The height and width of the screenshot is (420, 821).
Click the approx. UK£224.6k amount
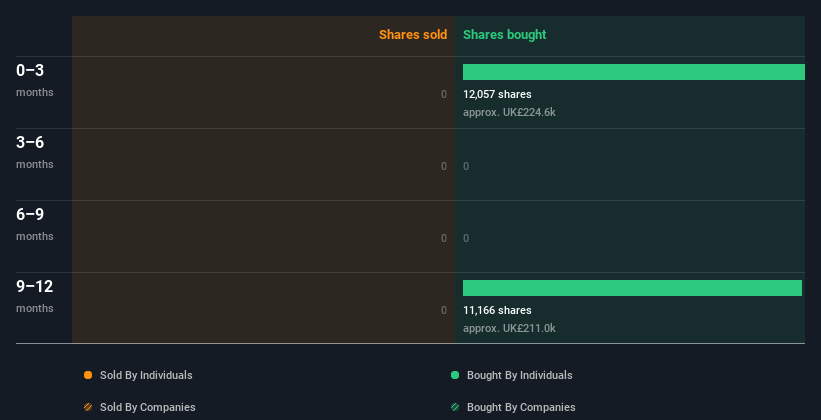pos(509,112)
